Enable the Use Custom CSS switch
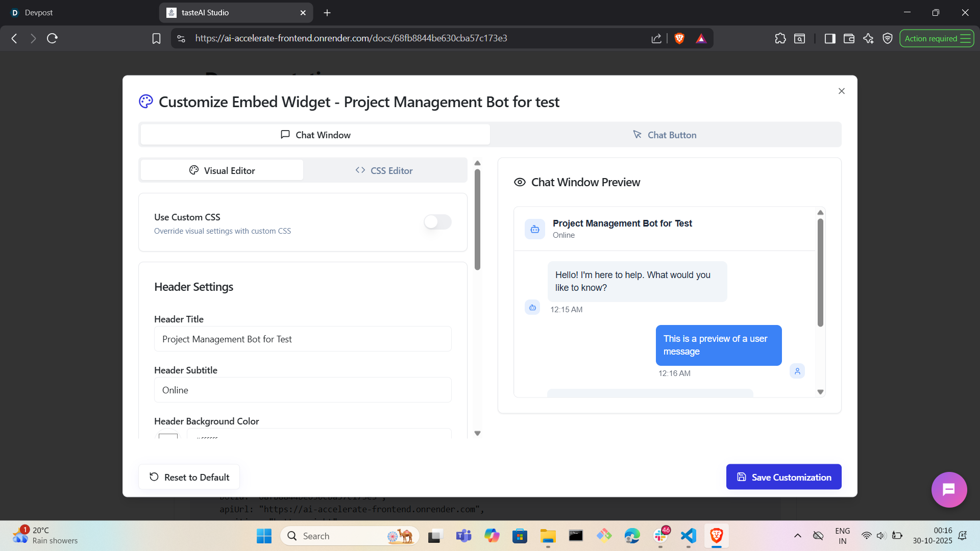 click(437, 222)
